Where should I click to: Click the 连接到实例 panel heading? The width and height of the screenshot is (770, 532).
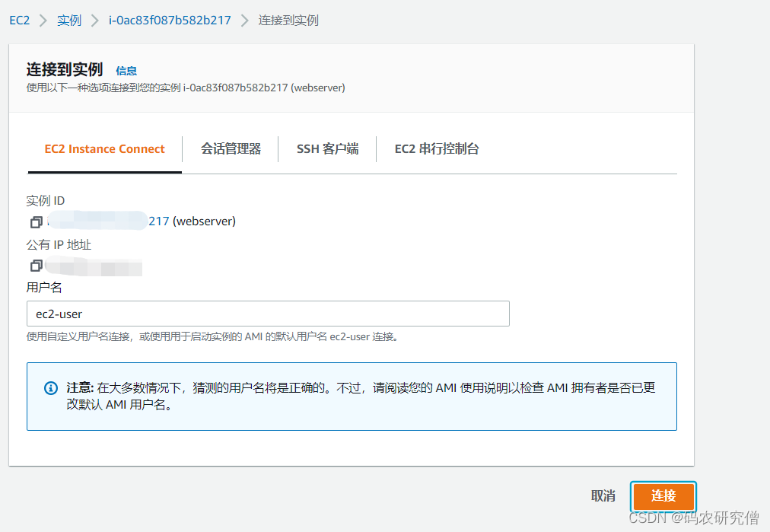(x=65, y=69)
